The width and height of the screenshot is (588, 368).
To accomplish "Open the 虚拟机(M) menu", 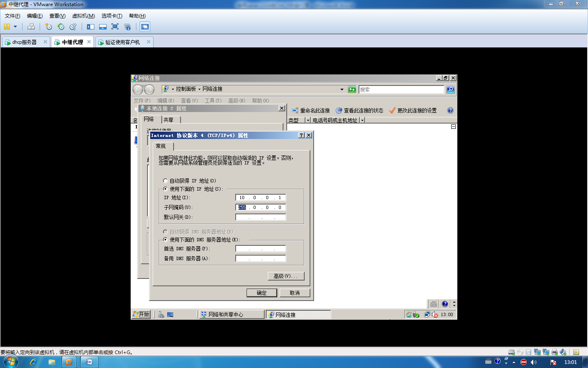I will pyautogui.click(x=83, y=16).
